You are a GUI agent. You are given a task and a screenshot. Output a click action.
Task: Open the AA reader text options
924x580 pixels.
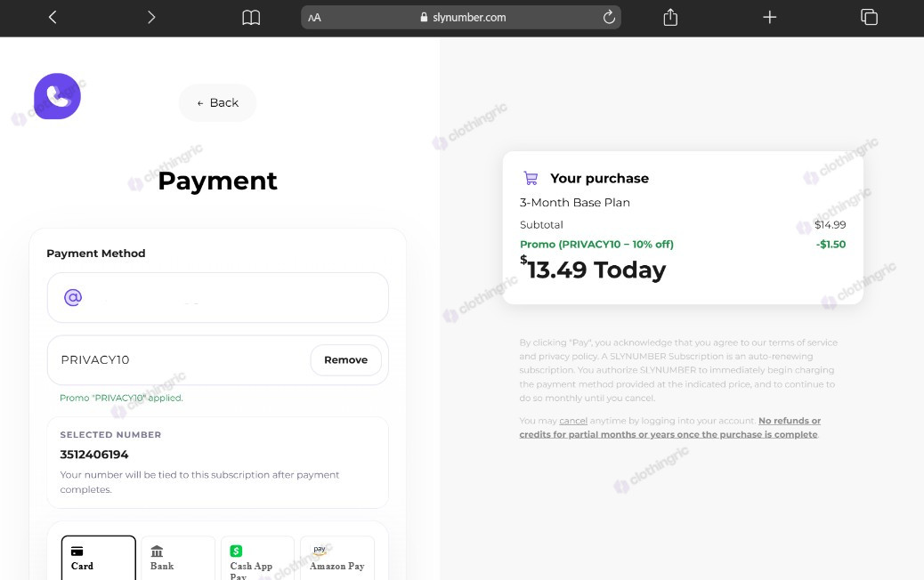315,18
